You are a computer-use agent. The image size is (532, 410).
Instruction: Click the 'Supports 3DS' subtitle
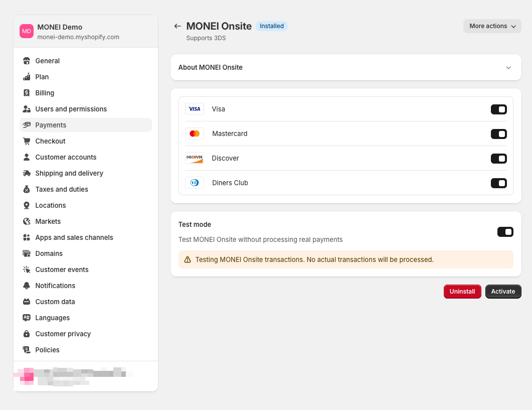click(206, 38)
